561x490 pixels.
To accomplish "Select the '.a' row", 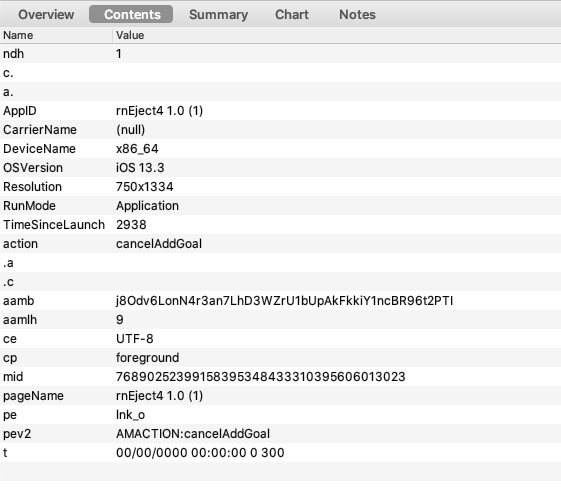I will pyautogui.click(x=280, y=263).
